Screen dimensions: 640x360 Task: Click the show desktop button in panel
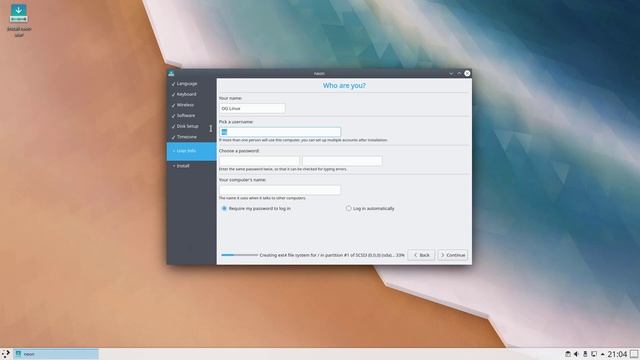[634, 354]
